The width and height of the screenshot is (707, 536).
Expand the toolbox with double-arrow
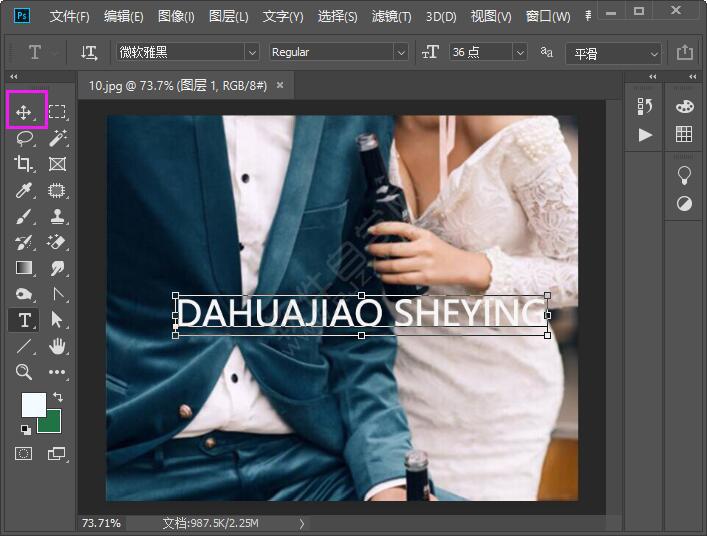(14, 76)
